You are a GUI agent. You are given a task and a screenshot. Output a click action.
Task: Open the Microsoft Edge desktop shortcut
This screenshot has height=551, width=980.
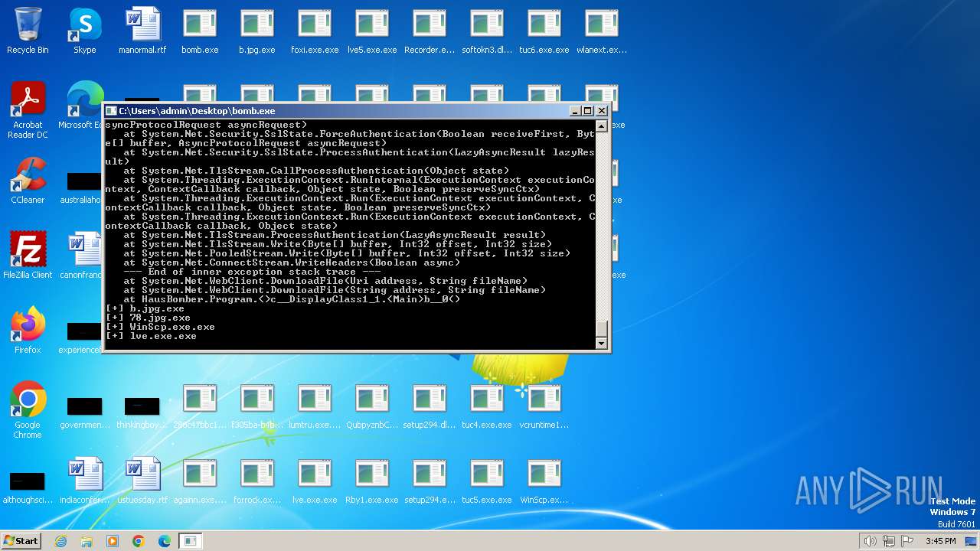coord(82,106)
